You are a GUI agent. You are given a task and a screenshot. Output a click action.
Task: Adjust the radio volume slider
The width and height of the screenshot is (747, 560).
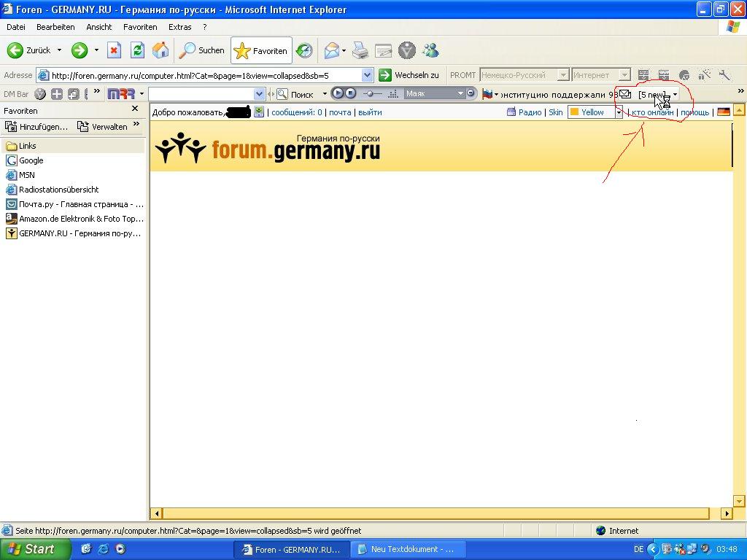point(372,94)
